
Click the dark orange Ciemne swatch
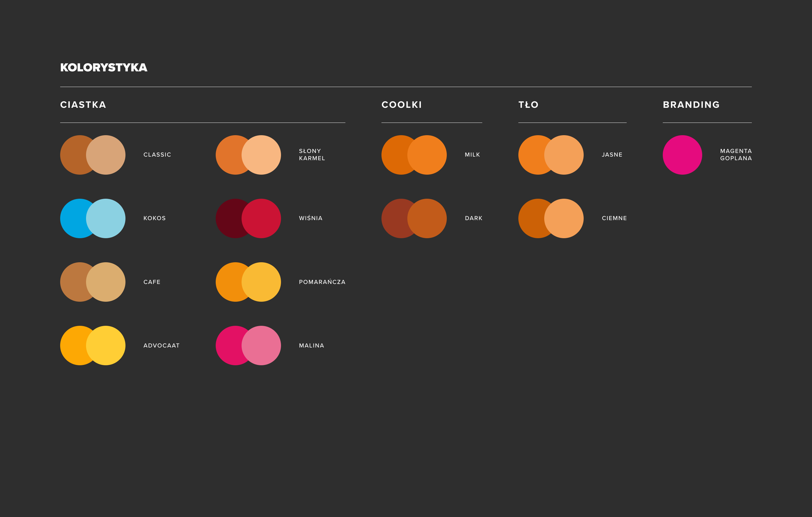tap(530, 218)
